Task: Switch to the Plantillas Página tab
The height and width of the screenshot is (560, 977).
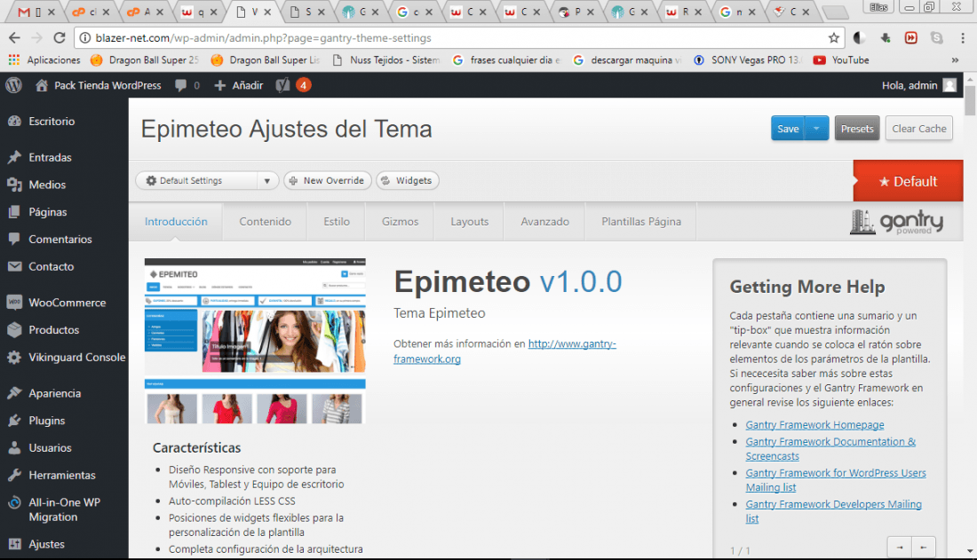Action: click(x=641, y=221)
